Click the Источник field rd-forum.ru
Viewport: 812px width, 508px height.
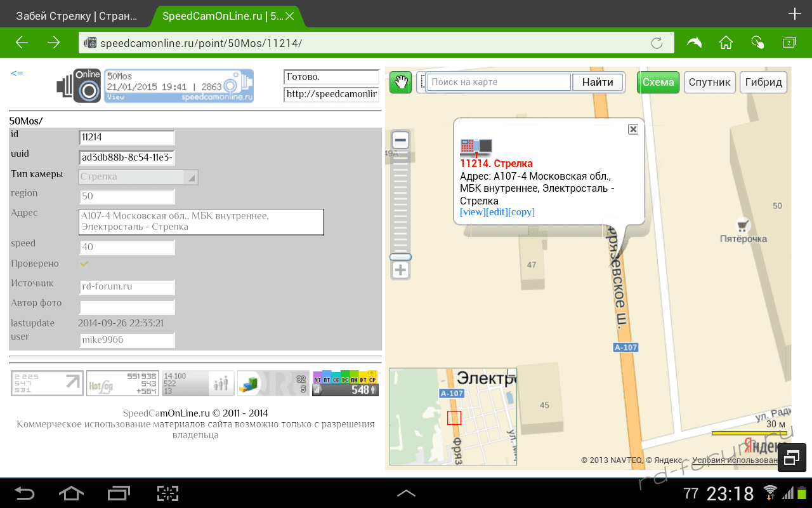pos(127,287)
